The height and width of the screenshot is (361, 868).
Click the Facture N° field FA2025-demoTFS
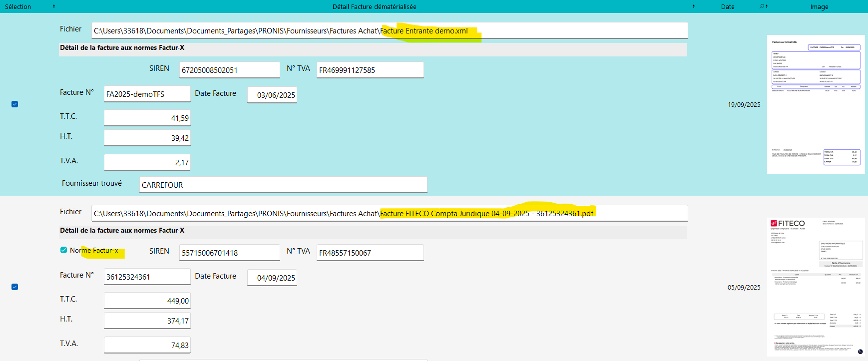147,94
